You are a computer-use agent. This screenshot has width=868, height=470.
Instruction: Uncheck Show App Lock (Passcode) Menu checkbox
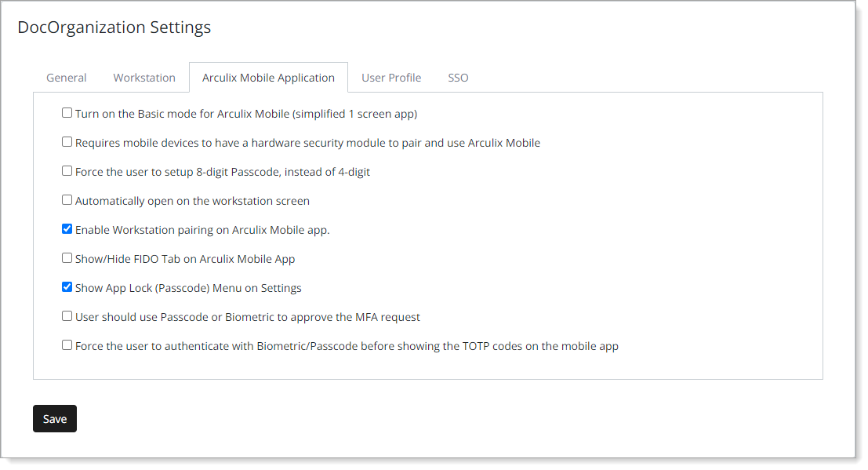point(67,287)
